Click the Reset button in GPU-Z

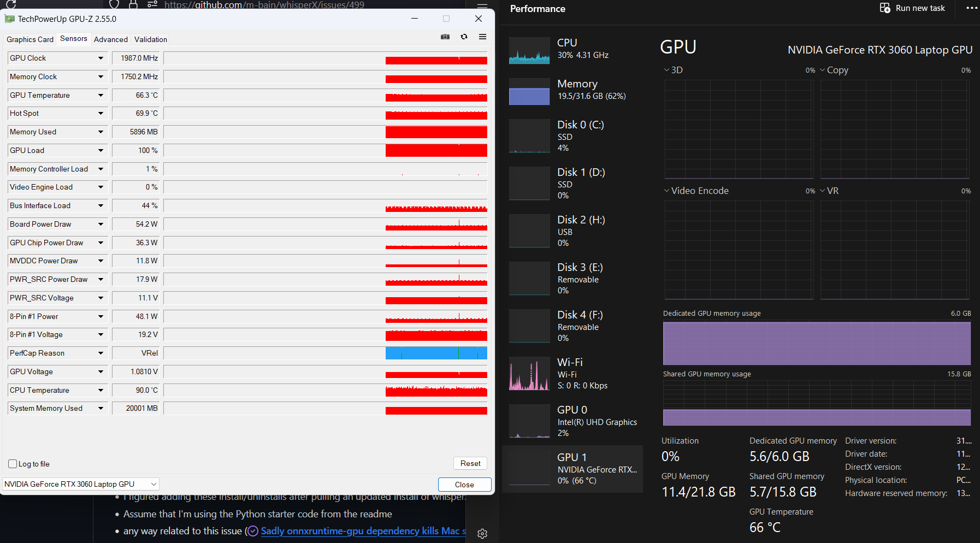[x=470, y=463]
